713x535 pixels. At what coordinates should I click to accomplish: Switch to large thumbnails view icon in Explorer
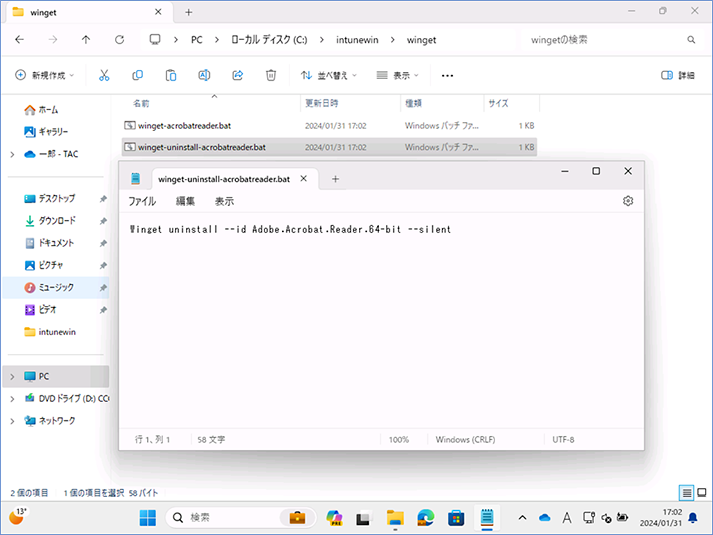tap(702, 493)
